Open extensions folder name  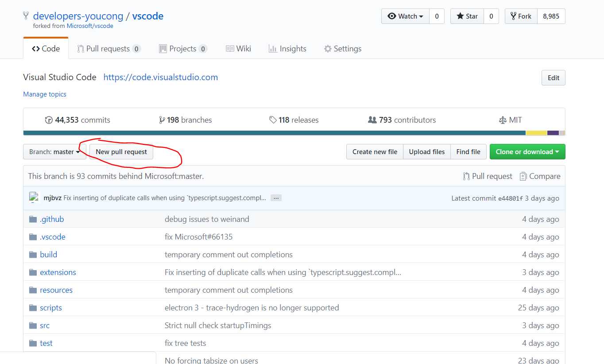point(58,272)
